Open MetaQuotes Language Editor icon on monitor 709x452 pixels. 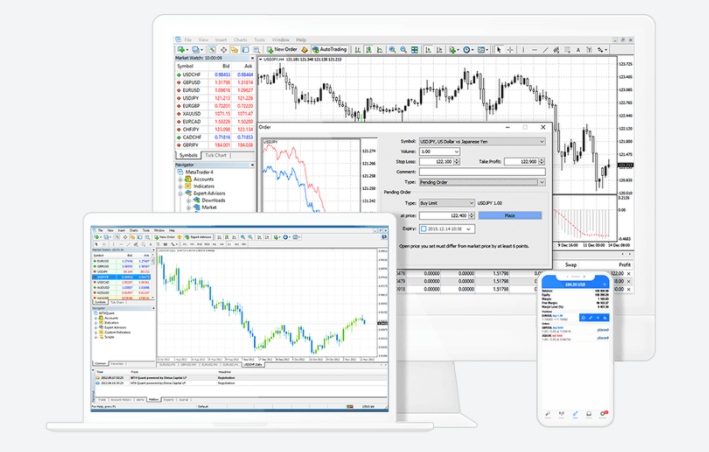pyautogui.click(x=304, y=50)
